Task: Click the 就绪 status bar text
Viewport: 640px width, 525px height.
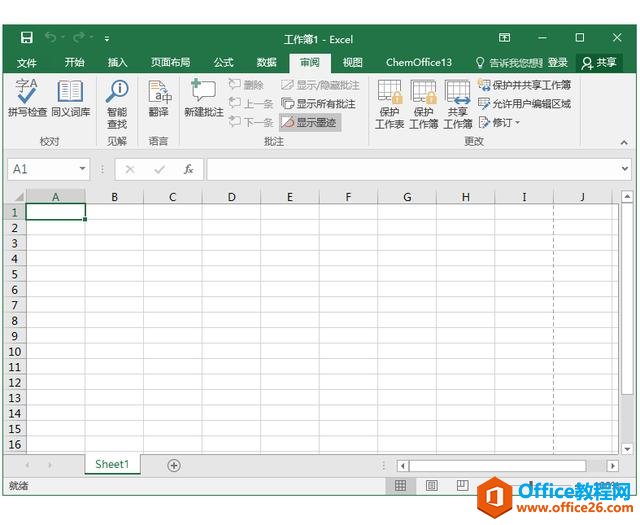Action: pyautogui.click(x=18, y=485)
